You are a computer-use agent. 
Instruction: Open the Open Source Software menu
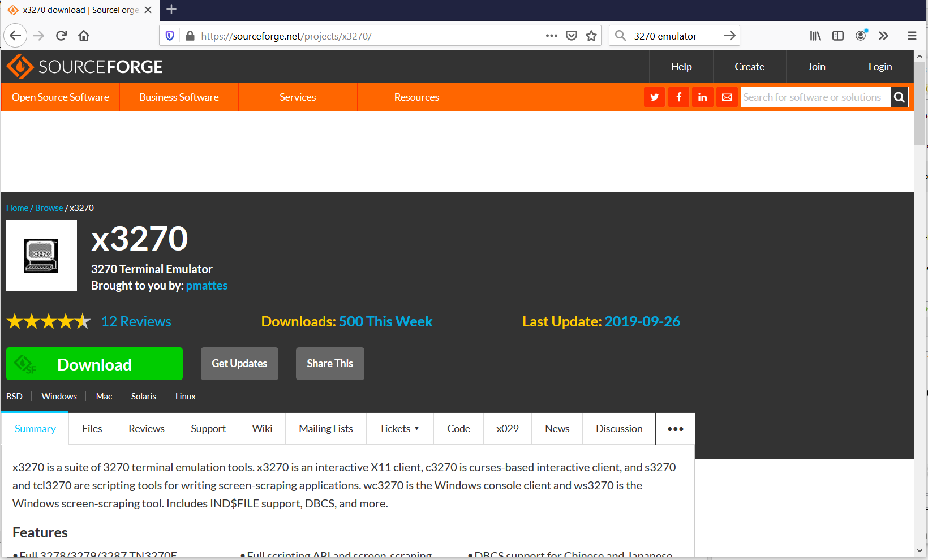click(x=61, y=97)
